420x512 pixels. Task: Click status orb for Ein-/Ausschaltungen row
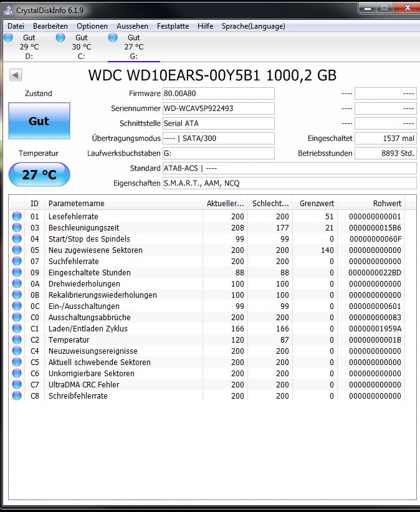point(17,306)
